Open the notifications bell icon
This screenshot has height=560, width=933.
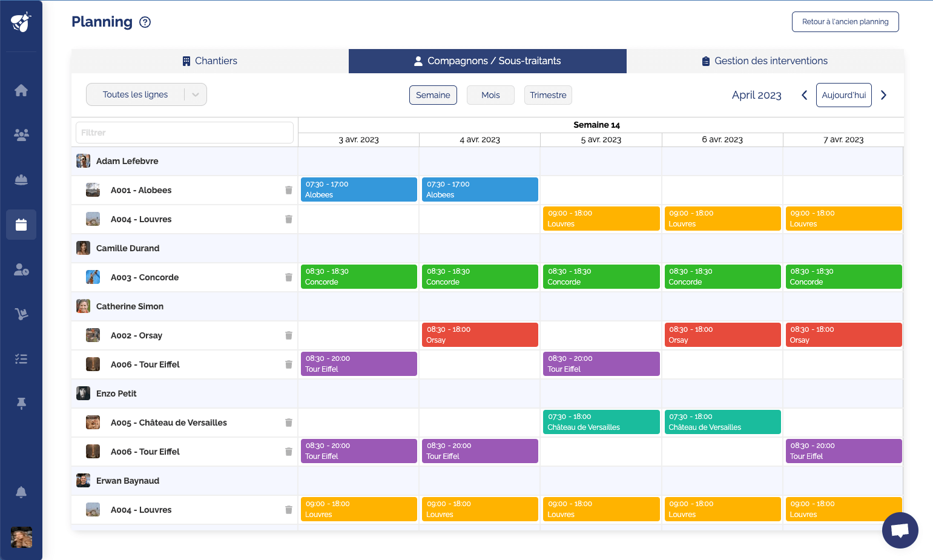click(x=21, y=492)
